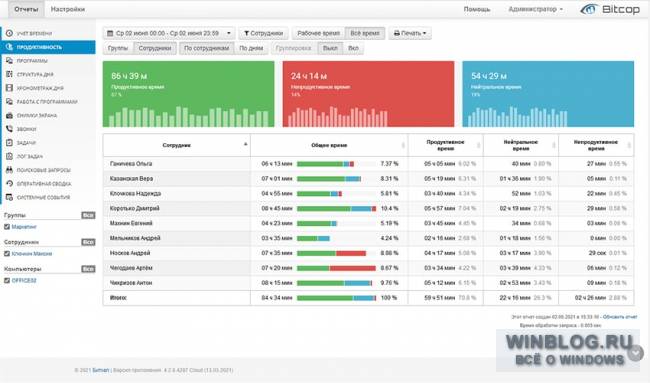Click the Ганичева Ольга row name

[131, 164]
